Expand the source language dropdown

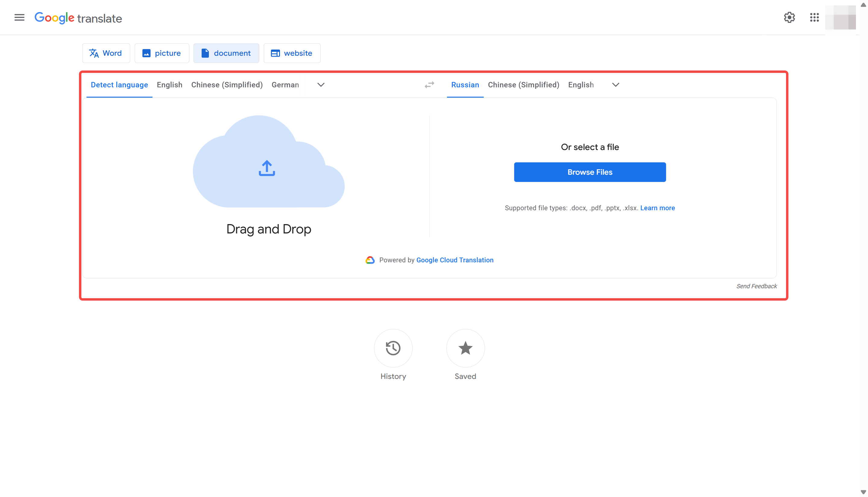coord(320,85)
